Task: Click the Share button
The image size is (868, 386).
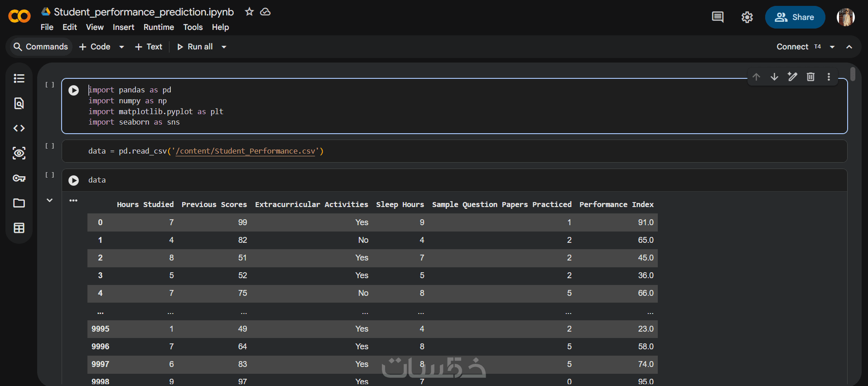Action: pos(795,17)
